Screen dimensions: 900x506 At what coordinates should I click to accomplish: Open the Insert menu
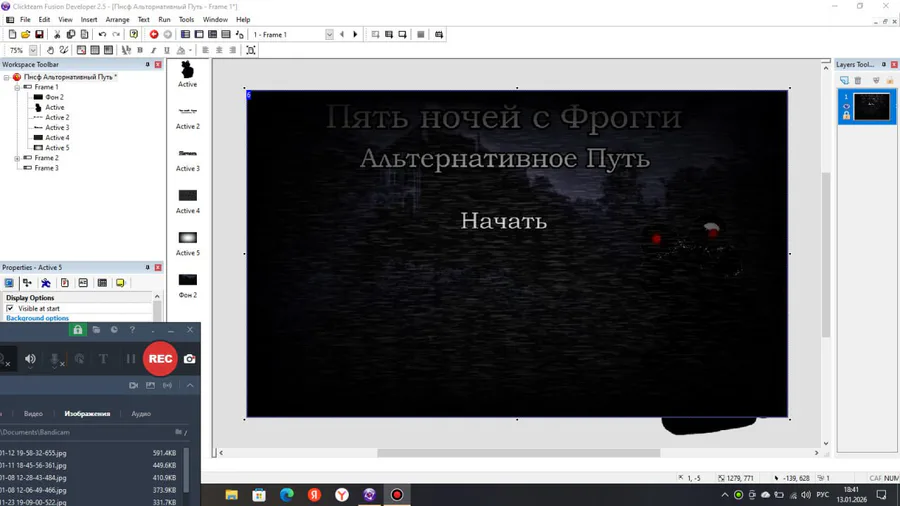(89, 20)
